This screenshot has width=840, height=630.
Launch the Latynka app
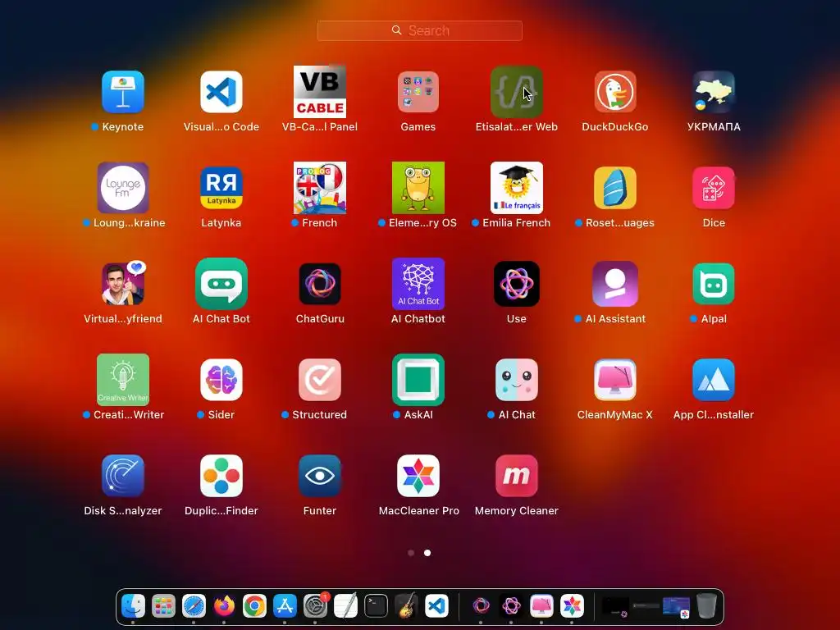(x=221, y=188)
